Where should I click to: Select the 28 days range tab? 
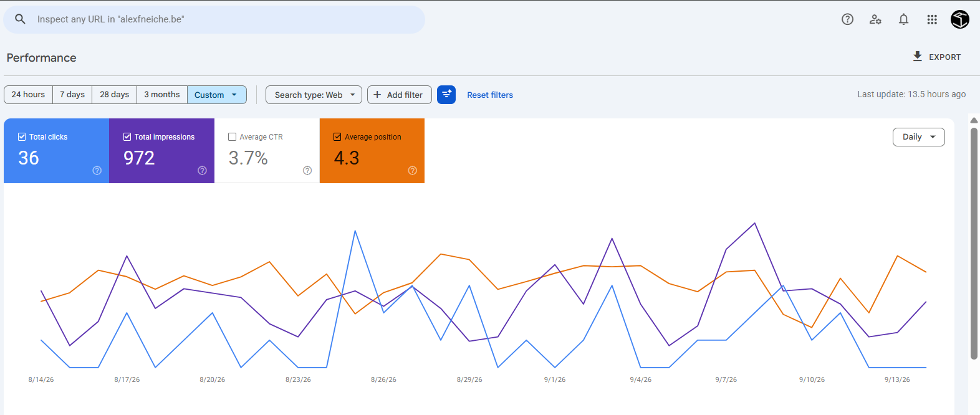(115, 95)
